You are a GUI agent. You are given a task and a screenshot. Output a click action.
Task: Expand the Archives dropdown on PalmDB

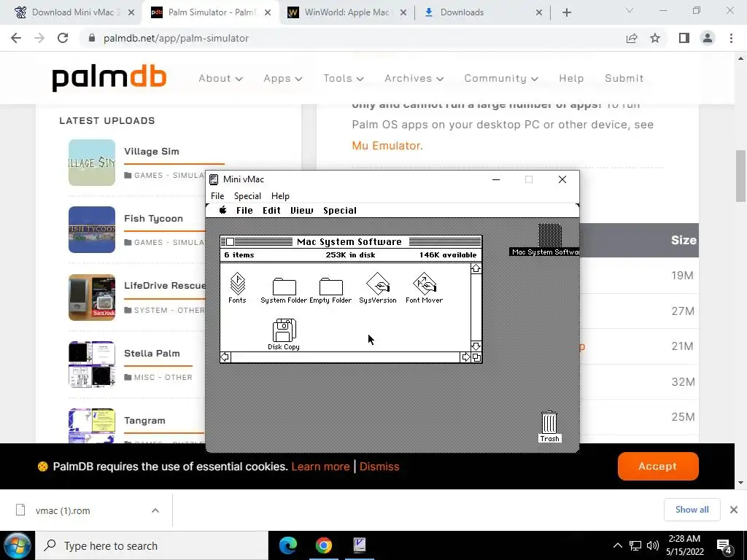coord(414,79)
